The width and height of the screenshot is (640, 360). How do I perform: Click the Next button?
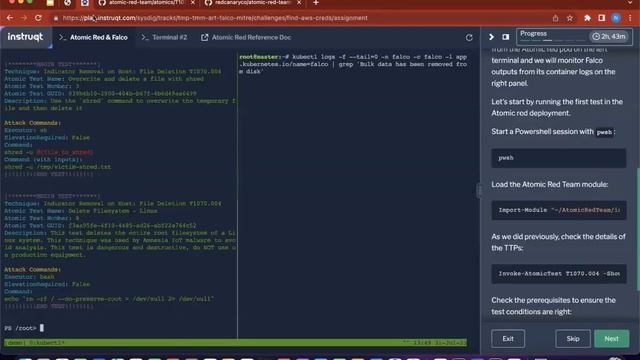point(611,339)
